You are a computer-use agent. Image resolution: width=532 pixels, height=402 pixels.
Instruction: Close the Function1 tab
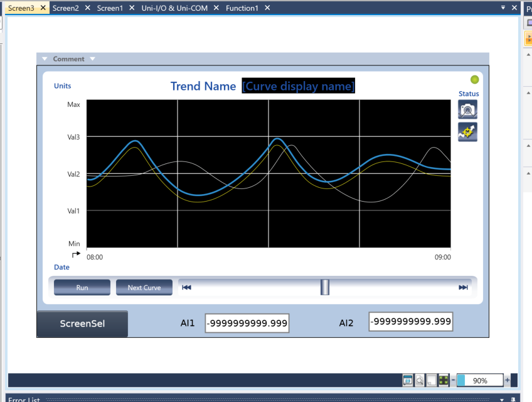267,8
